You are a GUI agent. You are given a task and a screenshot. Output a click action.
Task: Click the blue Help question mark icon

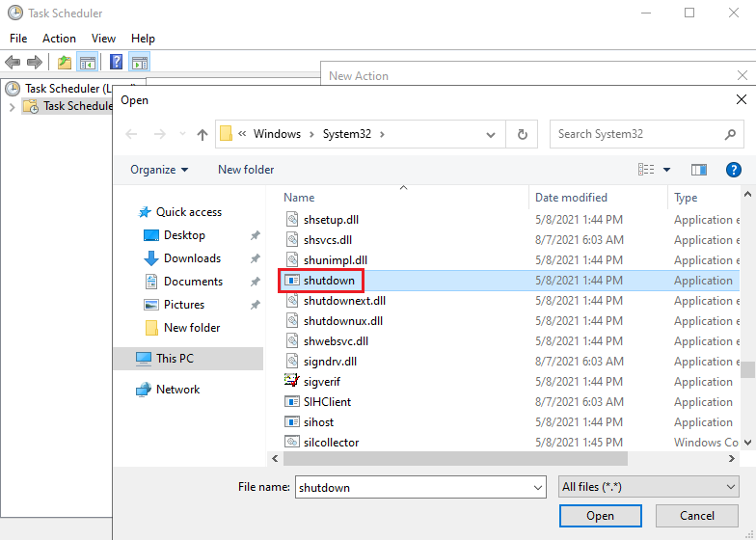[x=733, y=170]
